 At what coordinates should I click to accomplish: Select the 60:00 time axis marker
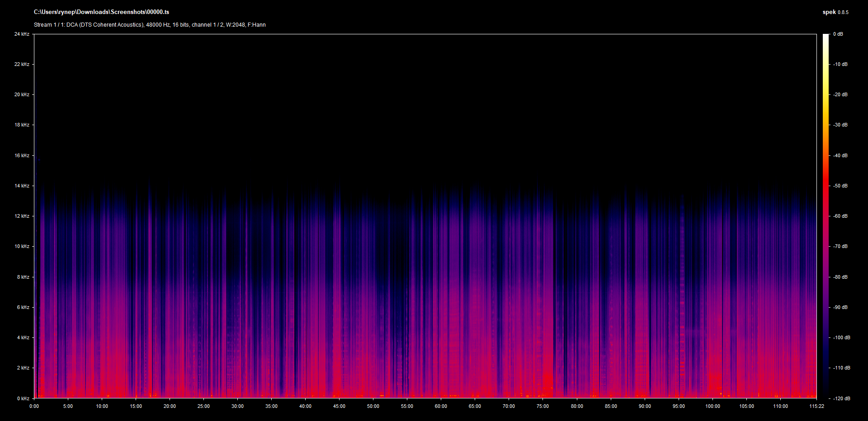[441, 406]
